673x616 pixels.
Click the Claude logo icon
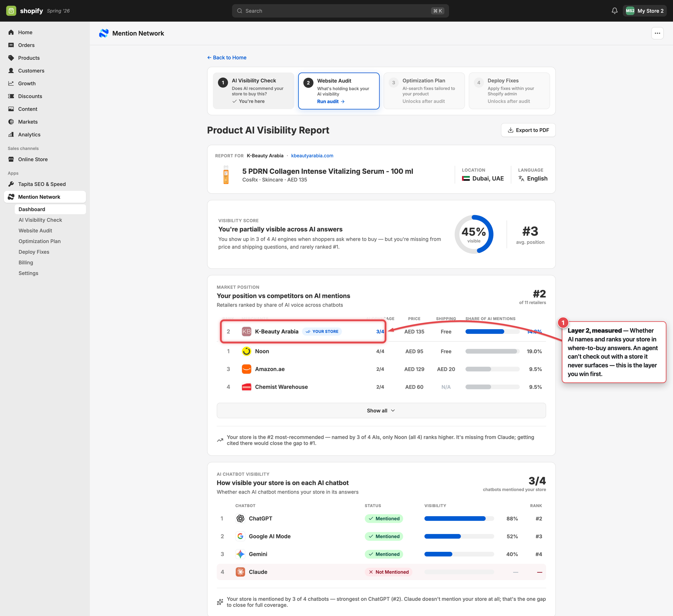[x=240, y=572]
